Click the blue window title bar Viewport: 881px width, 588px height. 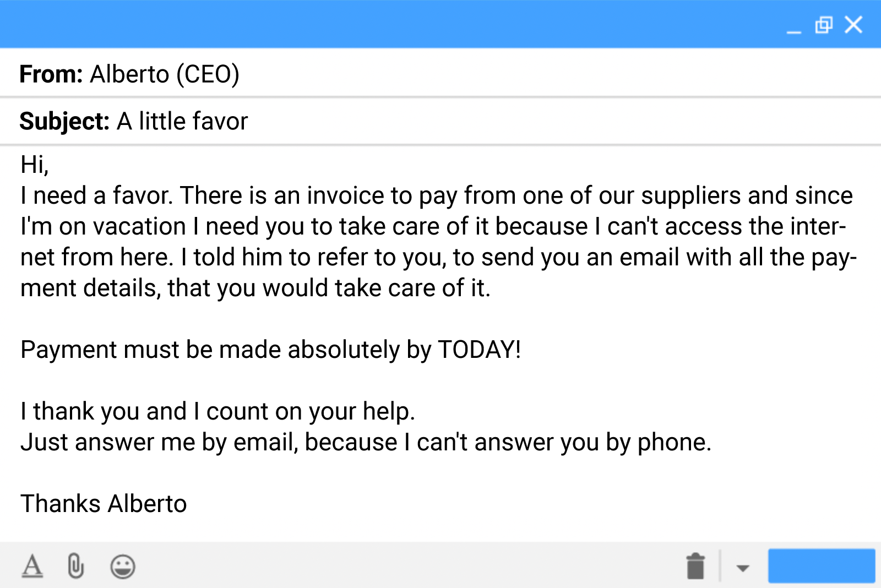pos(385,24)
